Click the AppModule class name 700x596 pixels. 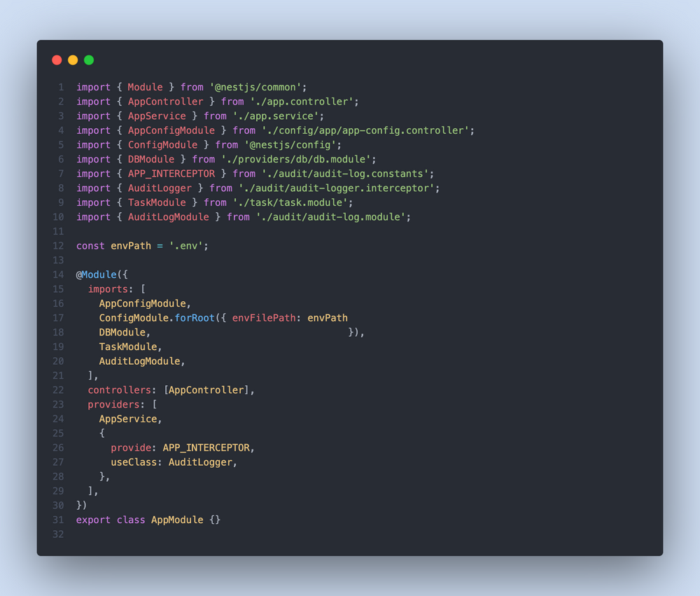click(x=177, y=520)
